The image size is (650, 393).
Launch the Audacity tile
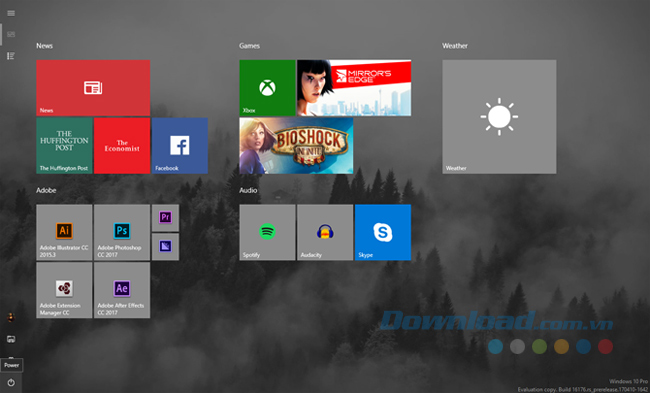[325, 232]
